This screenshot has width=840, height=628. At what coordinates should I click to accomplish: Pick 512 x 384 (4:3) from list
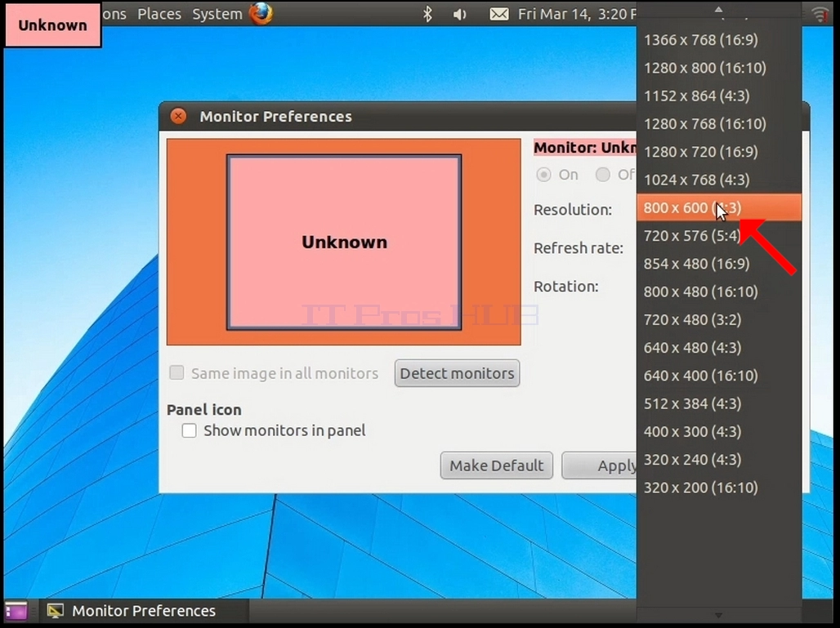point(719,403)
